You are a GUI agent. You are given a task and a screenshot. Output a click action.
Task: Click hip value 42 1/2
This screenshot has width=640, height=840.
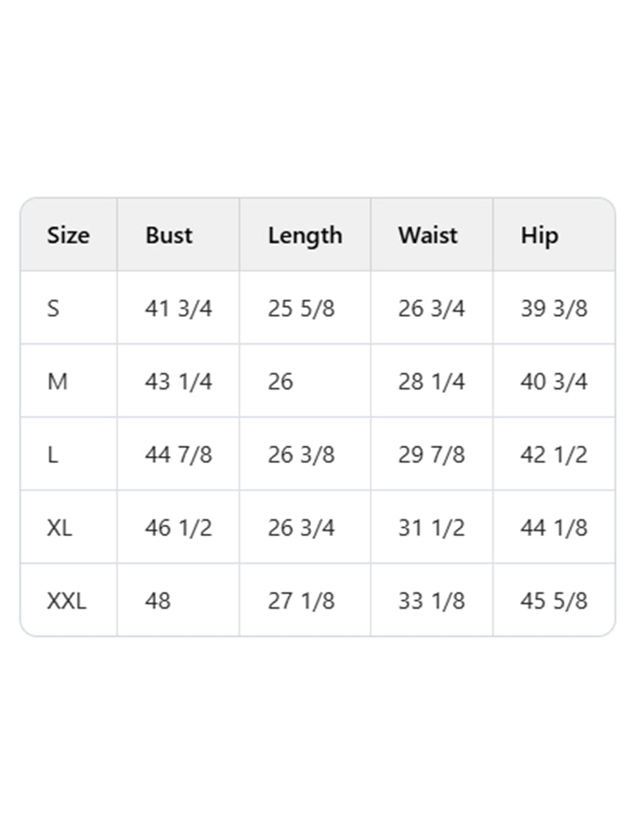pyautogui.click(x=554, y=454)
